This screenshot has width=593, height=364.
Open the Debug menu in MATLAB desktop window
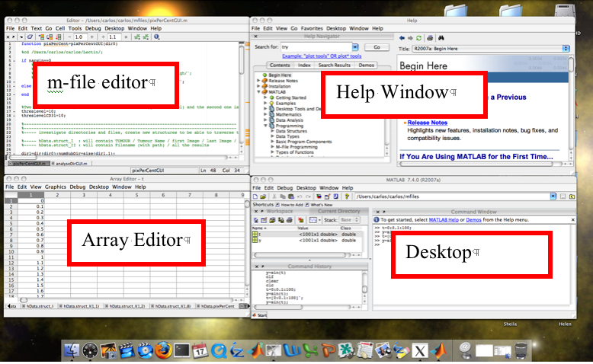pyautogui.click(x=285, y=188)
